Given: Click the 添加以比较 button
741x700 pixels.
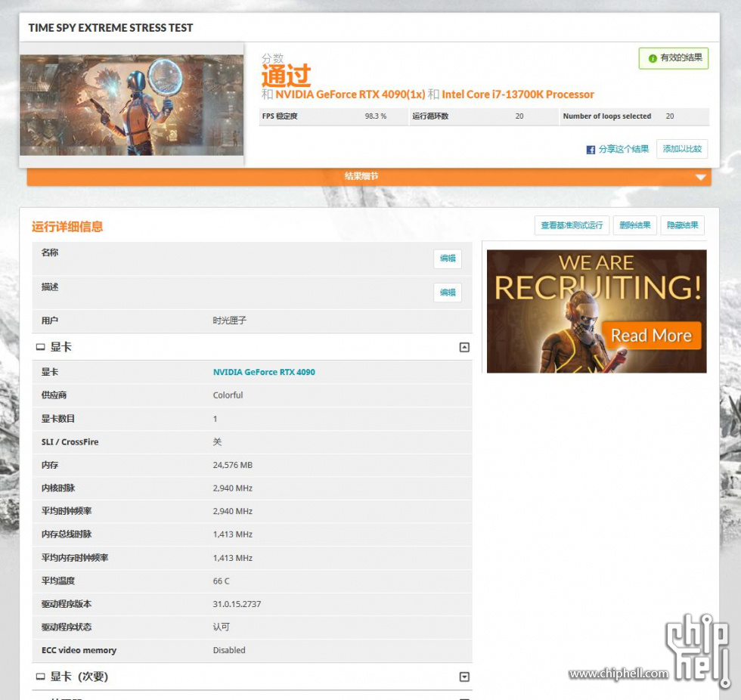Looking at the screenshot, I should [x=682, y=149].
